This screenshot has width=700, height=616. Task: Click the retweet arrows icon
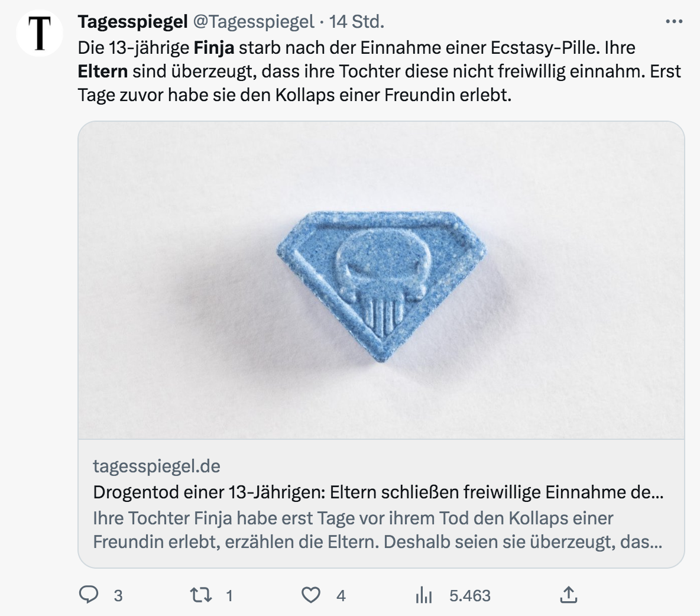[200, 595]
